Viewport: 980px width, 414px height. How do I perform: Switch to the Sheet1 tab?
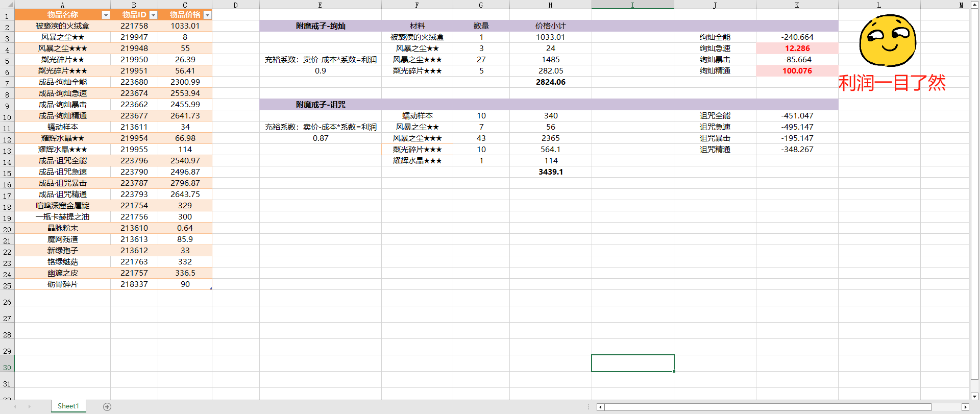click(68, 406)
